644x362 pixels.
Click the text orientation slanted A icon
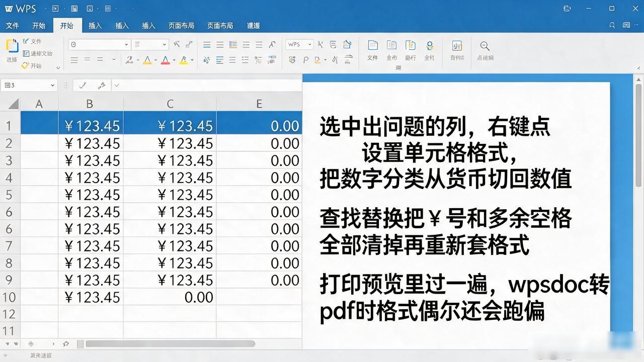(272, 45)
